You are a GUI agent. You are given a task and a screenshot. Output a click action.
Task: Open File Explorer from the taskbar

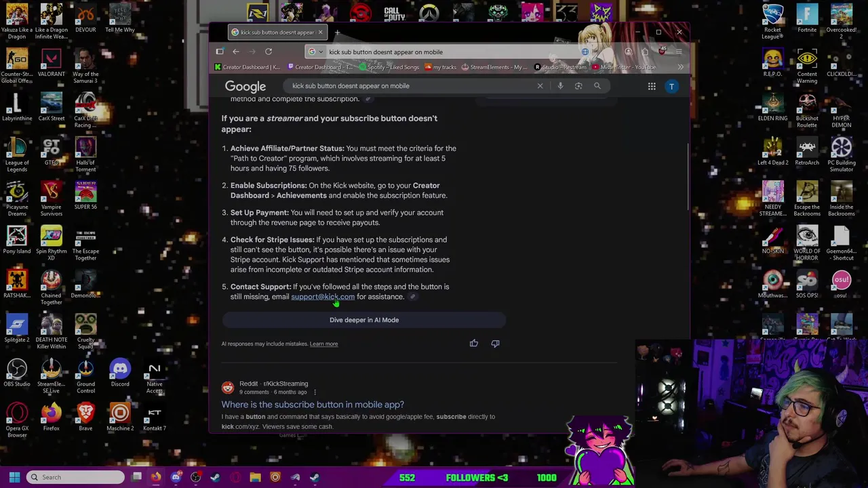255,477
